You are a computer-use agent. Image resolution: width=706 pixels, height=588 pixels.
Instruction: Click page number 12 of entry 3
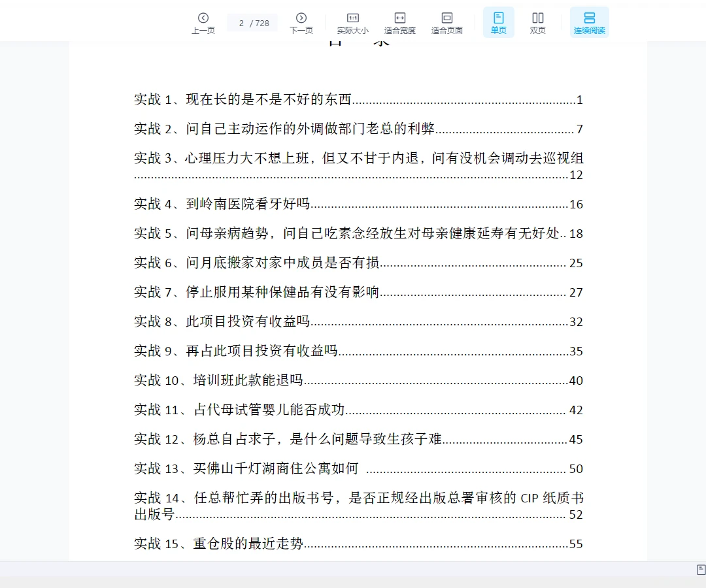(x=576, y=175)
